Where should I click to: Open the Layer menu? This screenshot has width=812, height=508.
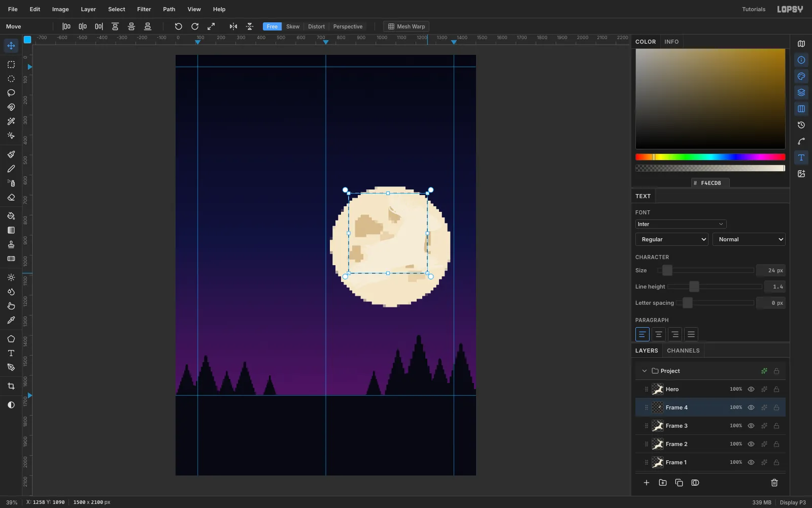pos(88,9)
